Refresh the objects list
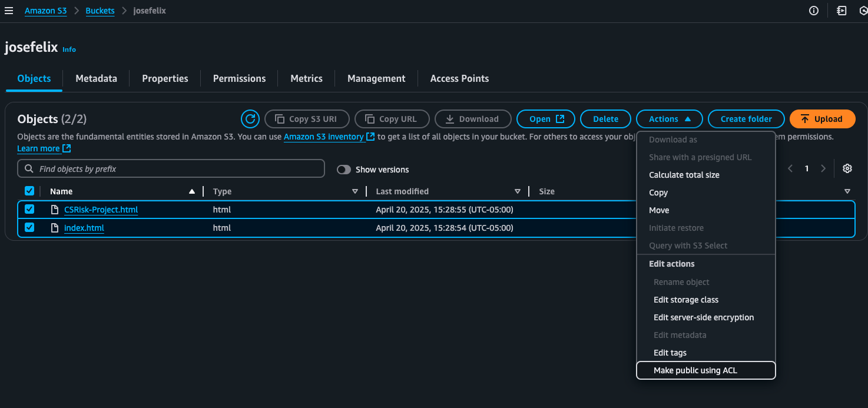Screen dimensions: 868x408 point(250,119)
